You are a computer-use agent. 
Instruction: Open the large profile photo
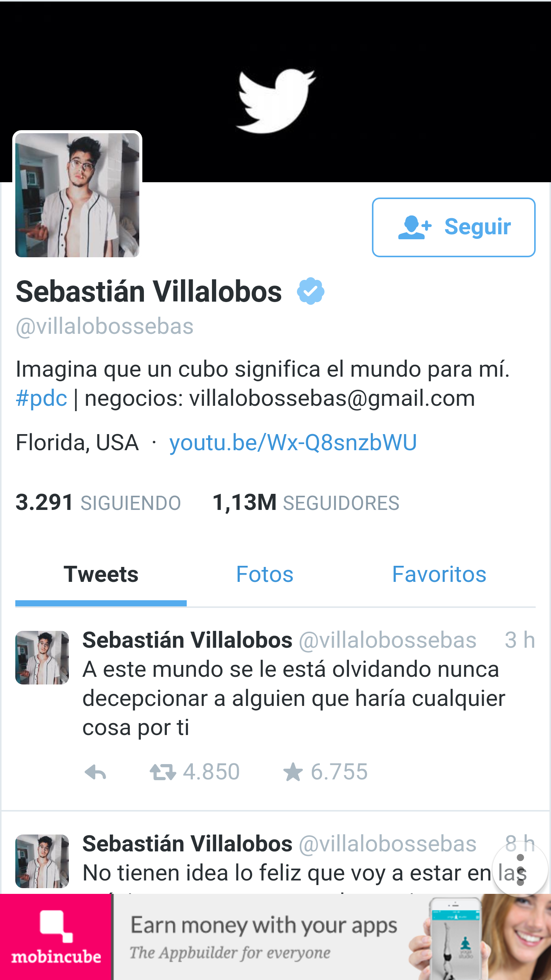coord(77,195)
